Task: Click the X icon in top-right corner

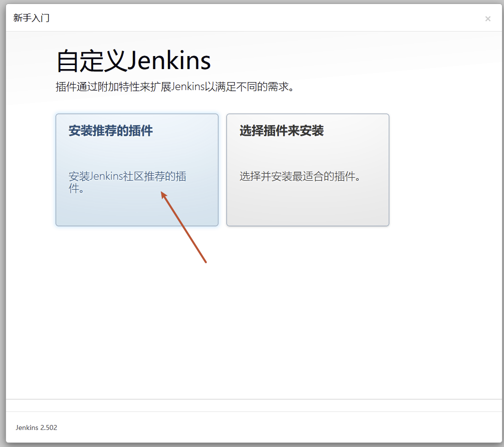Action: (487, 19)
